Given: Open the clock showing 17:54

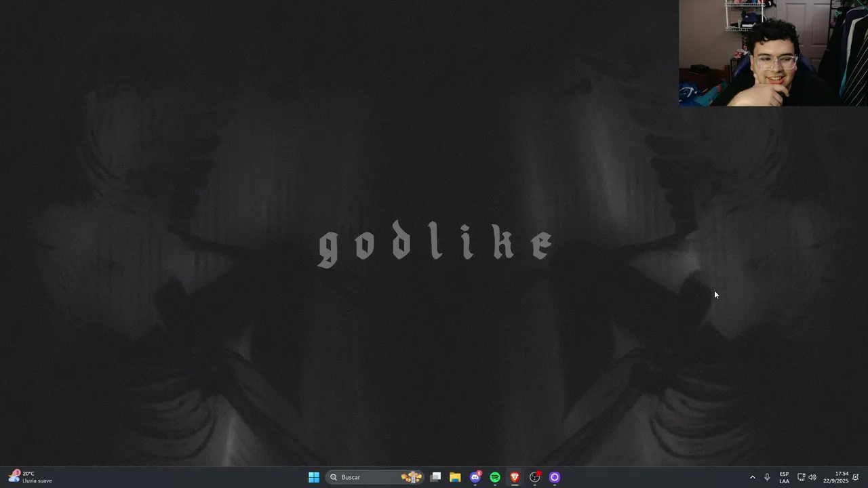Looking at the screenshot, I should 836,477.
